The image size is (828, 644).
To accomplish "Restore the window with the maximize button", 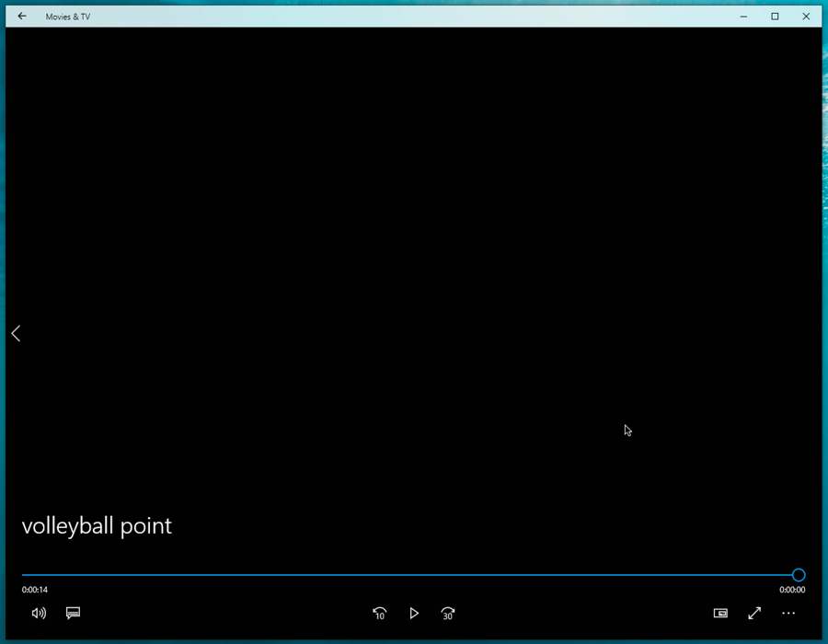I will (x=775, y=16).
